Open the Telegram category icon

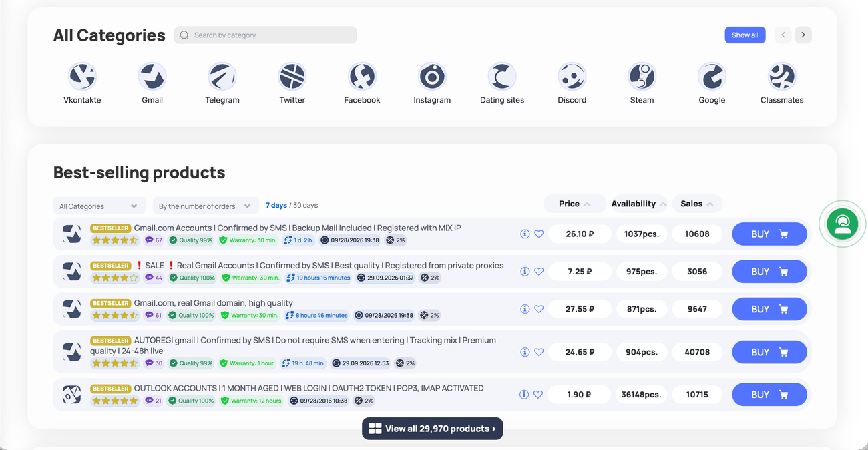click(x=222, y=77)
